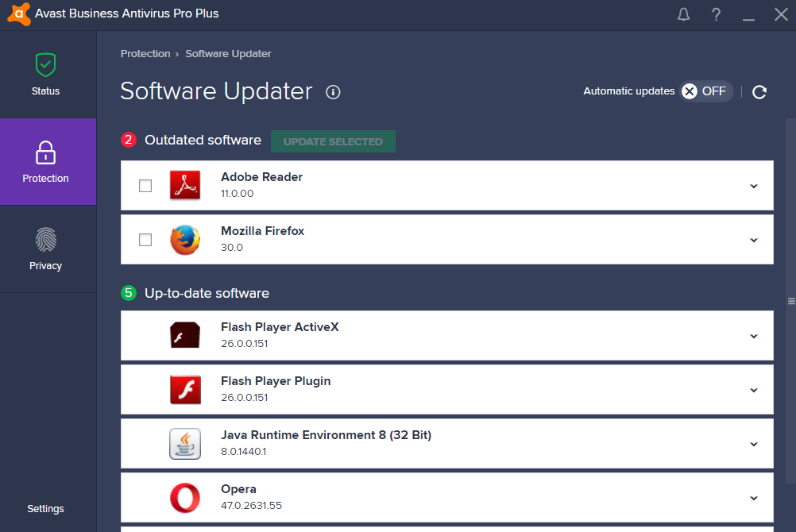The image size is (796, 532).
Task: Click the Outdated software heading
Action: [x=203, y=140]
